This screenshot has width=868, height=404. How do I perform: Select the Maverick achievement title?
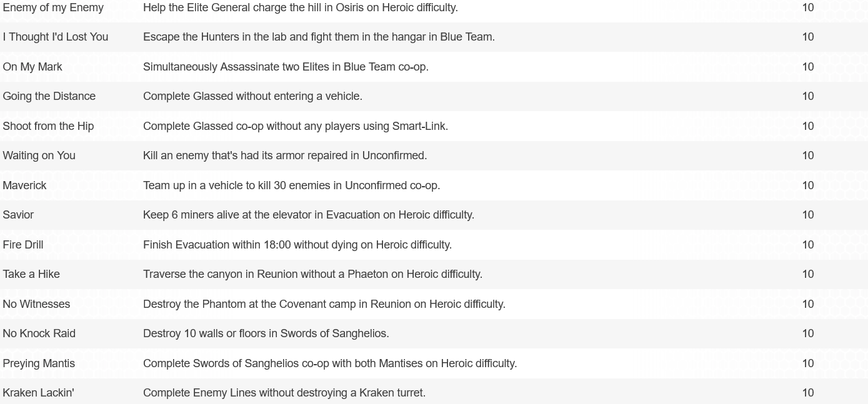(24, 185)
